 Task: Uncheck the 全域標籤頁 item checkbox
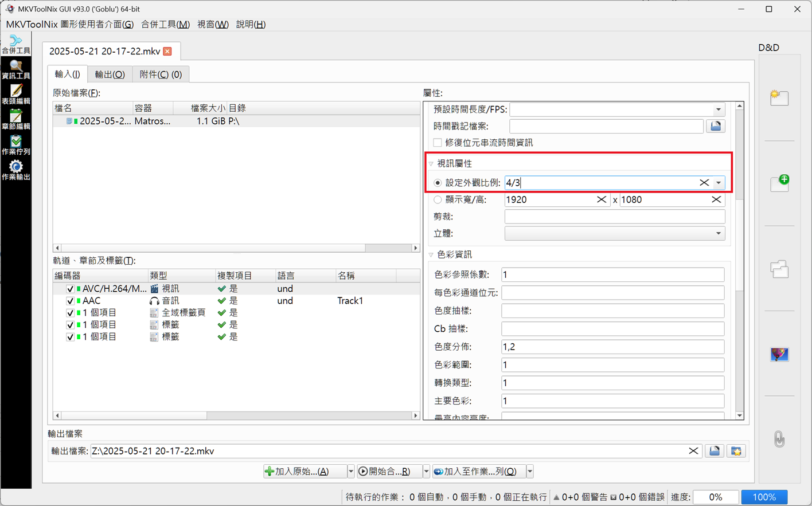tap(70, 313)
